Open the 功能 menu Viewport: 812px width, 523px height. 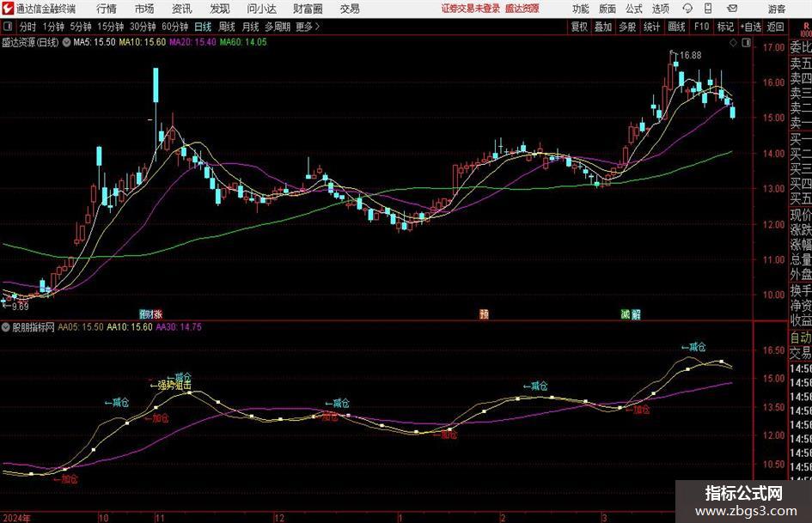[x=581, y=9]
